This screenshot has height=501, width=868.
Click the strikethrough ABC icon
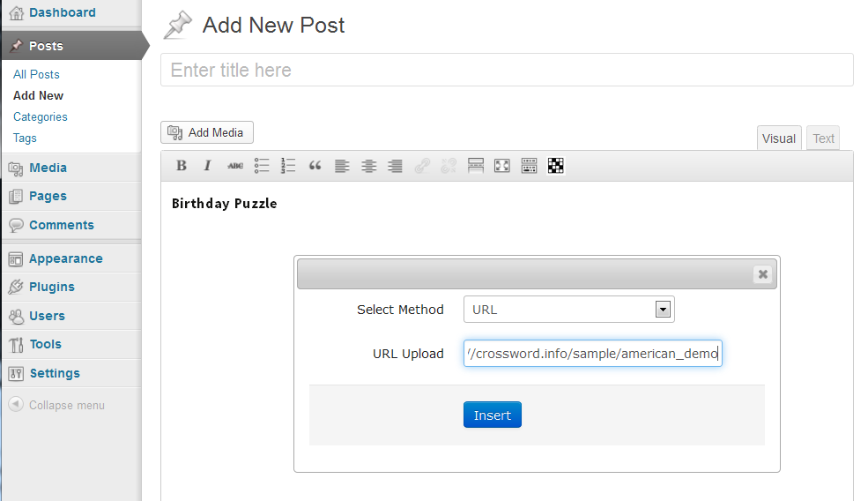click(235, 166)
